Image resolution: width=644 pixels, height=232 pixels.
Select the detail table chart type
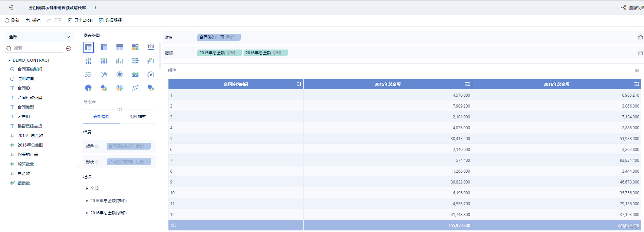click(120, 47)
